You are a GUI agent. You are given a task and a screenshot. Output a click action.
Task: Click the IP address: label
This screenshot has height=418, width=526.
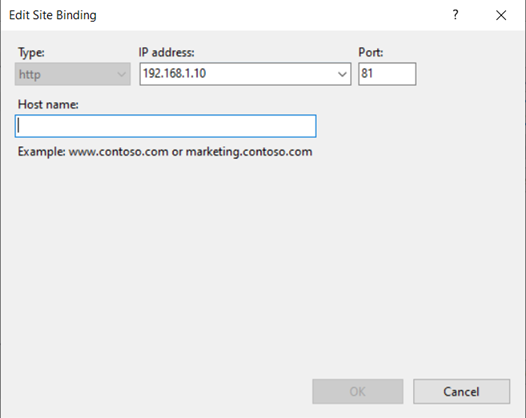point(166,52)
